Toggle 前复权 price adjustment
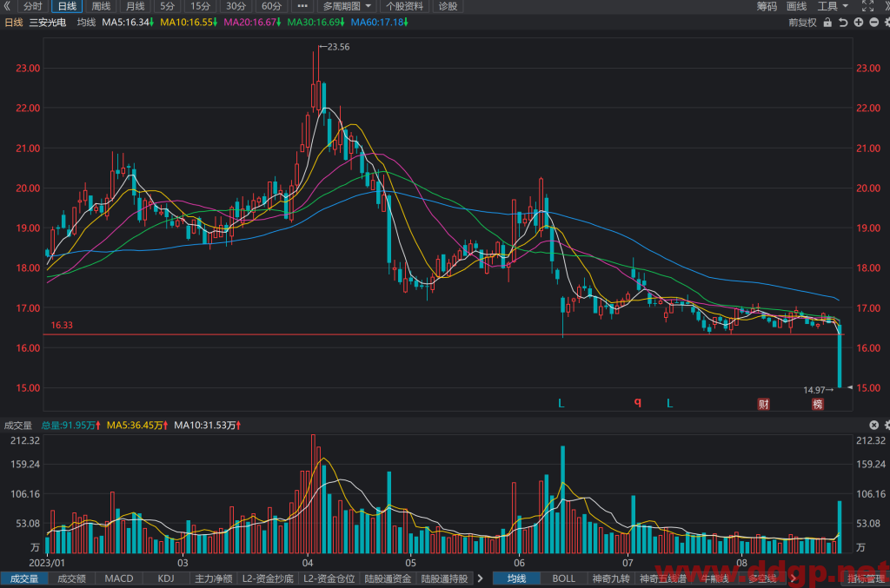890x588 pixels. (x=802, y=22)
